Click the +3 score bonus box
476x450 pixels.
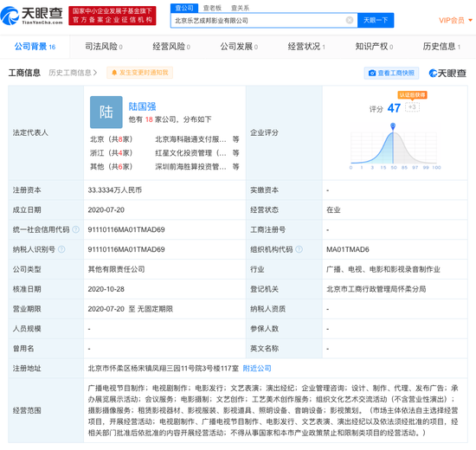point(412,107)
